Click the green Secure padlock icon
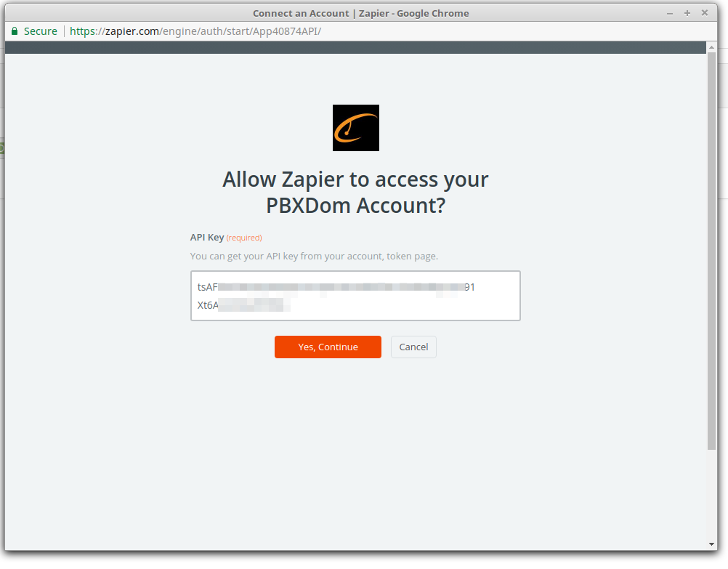Screen dimensions: 728x569 click(15, 31)
